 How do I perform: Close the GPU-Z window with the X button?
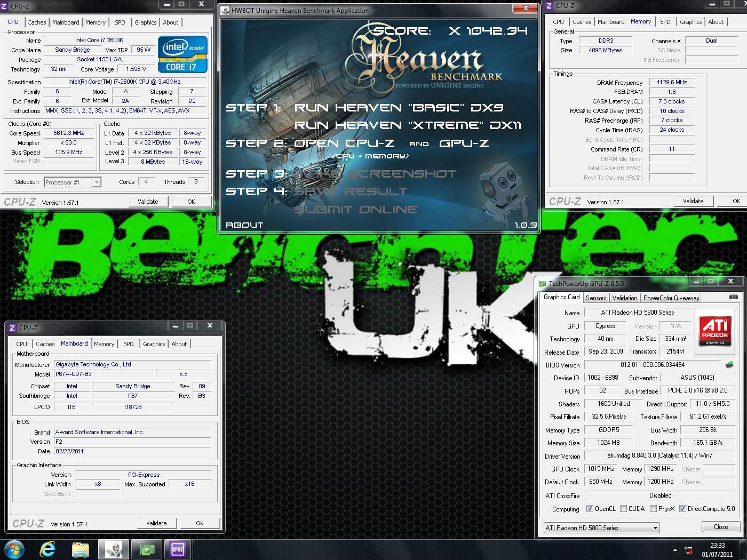tap(730, 282)
